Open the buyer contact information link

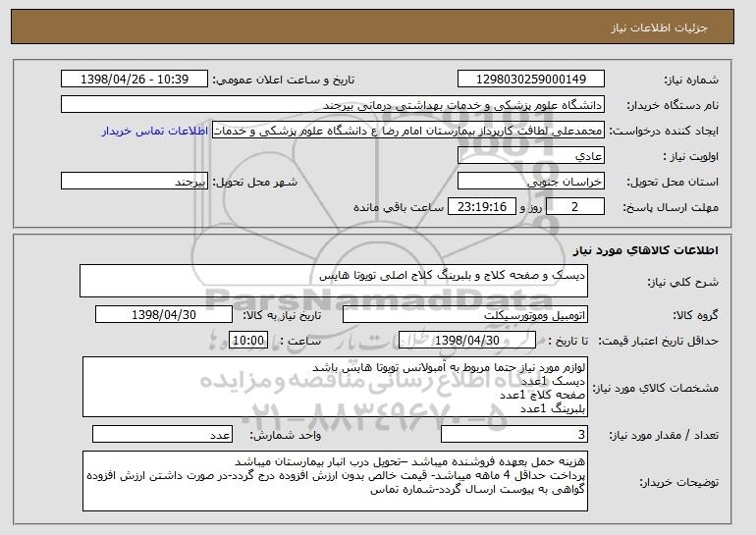click(x=155, y=132)
